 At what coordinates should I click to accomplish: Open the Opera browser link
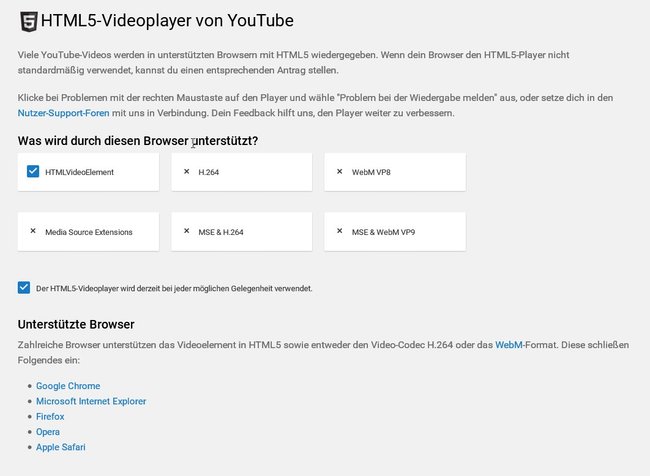click(48, 432)
